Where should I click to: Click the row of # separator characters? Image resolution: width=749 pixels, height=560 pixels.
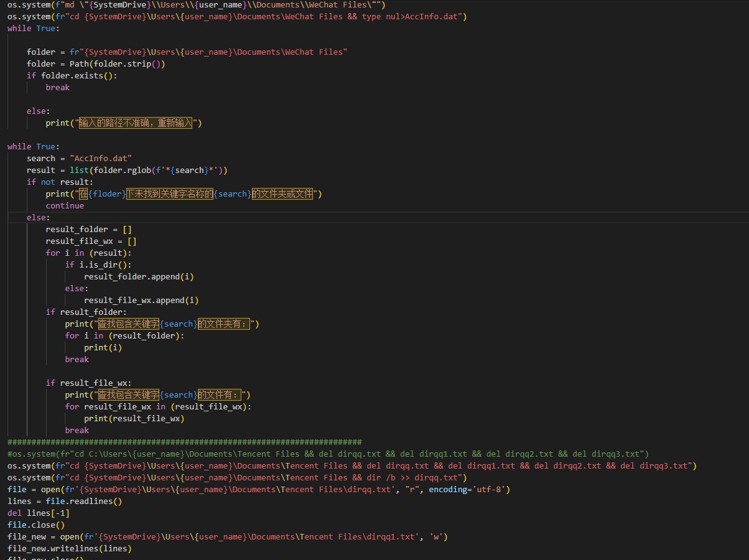[x=185, y=442]
